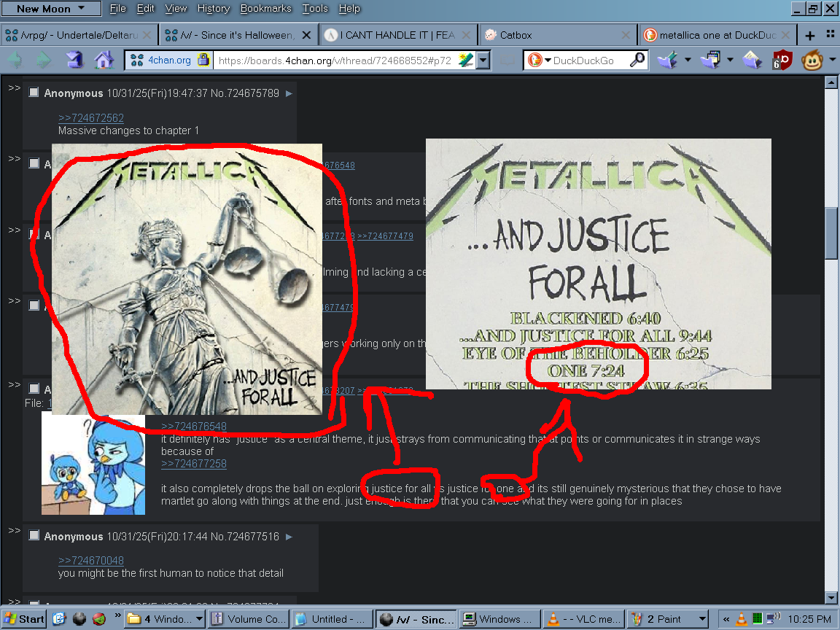Open the History menu
Viewport: 840px width, 630px height.
click(213, 9)
